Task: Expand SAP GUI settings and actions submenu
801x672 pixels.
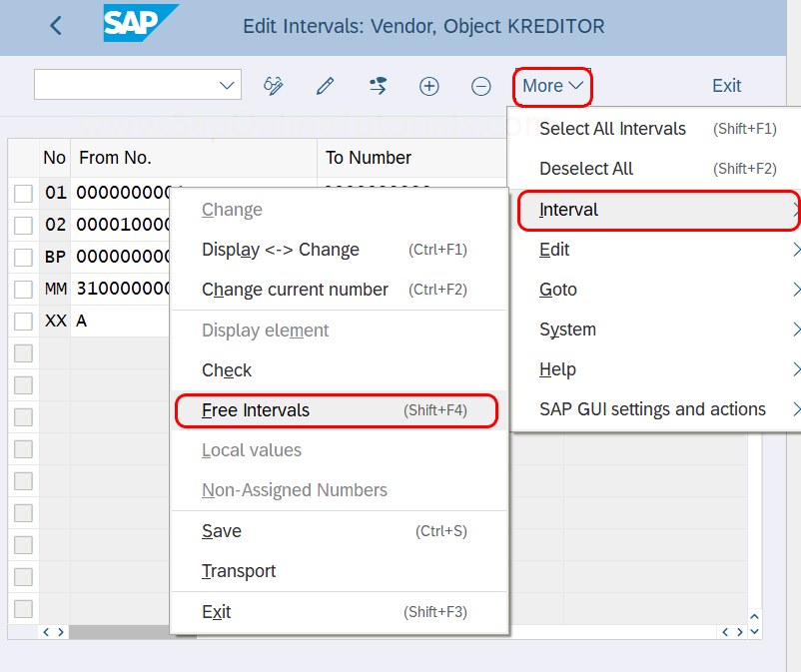Action: pos(656,409)
